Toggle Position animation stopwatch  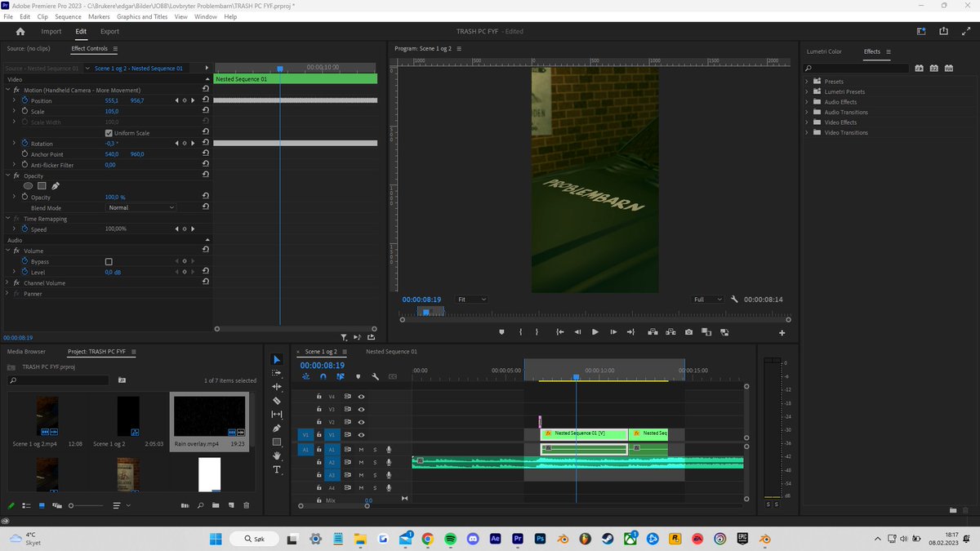pos(24,100)
